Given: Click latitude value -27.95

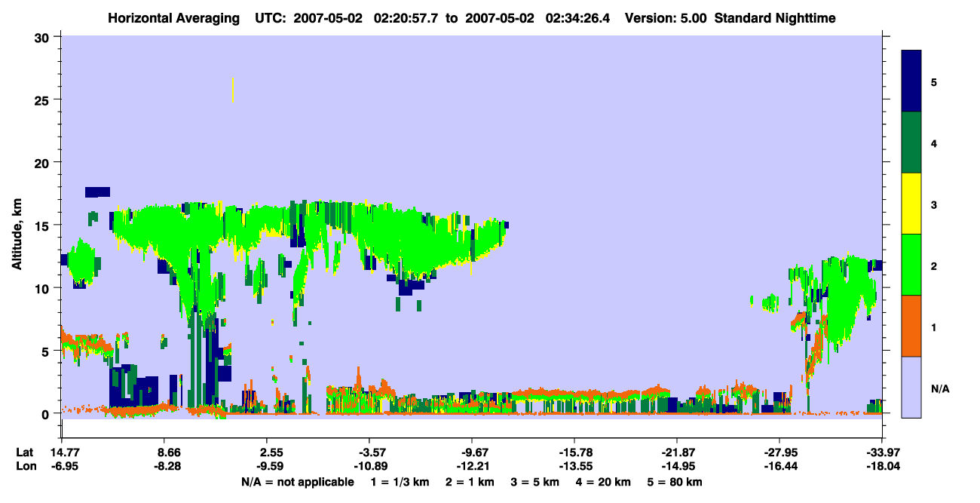Looking at the screenshot, I should pos(779,452).
